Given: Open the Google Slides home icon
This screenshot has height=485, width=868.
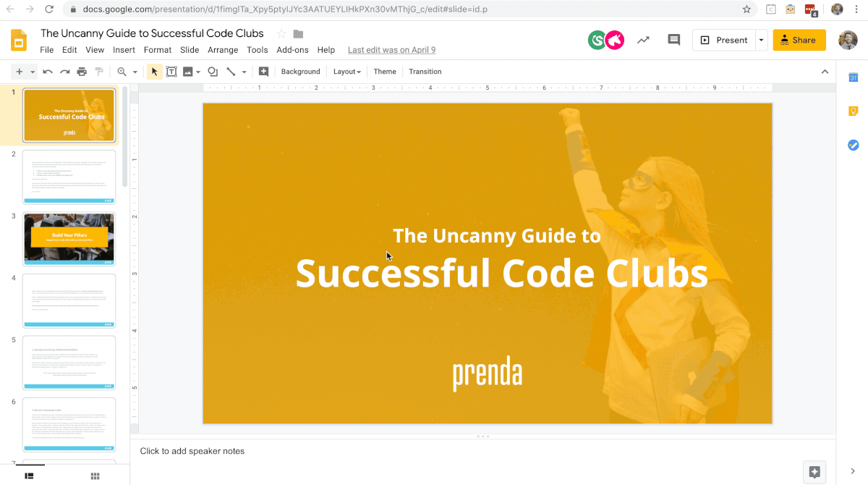Looking at the screenshot, I should point(19,41).
